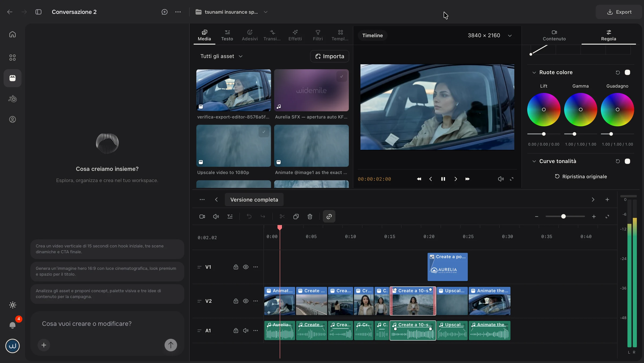This screenshot has height=363, width=644.
Task: Click the Gamma color wheel
Action: 580,110
